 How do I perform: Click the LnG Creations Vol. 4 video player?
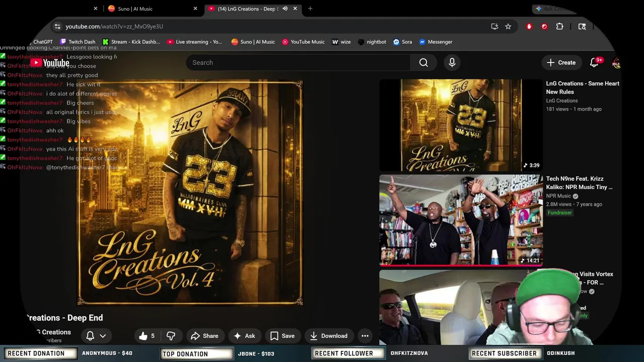tap(190, 193)
